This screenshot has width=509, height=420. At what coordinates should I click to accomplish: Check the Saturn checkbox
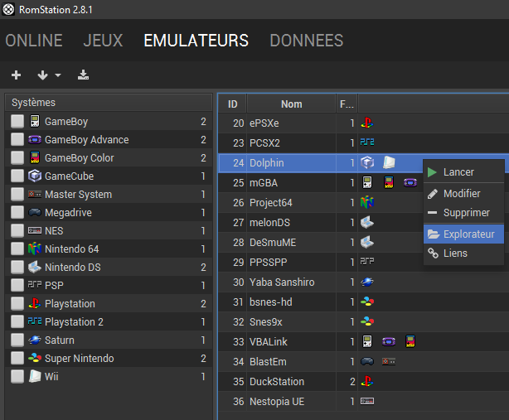click(17, 340)
